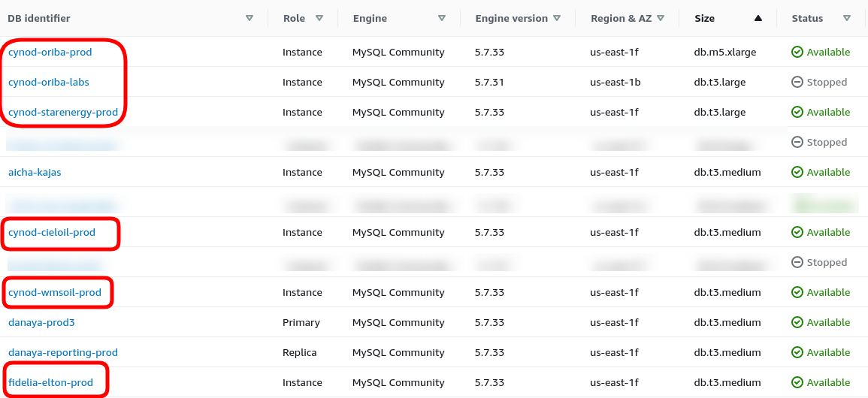The height and width of the screenshot is (398, 868).
Task: Open the cynod-oriba-labs database link
Action: pos(48,83)
